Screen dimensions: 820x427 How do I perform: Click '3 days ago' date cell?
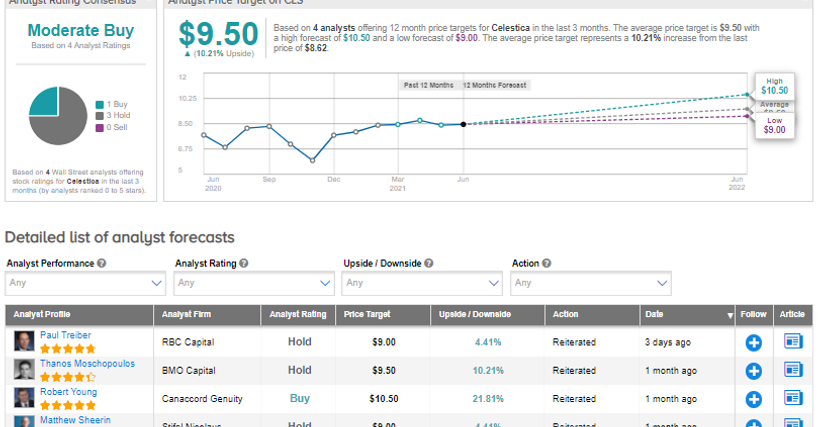pos(668,342)
